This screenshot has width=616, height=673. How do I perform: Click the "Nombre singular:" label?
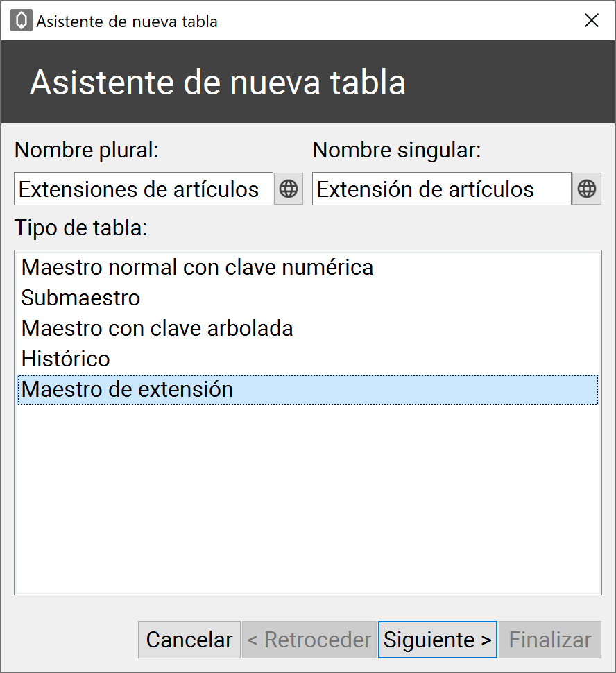point(397,150)
